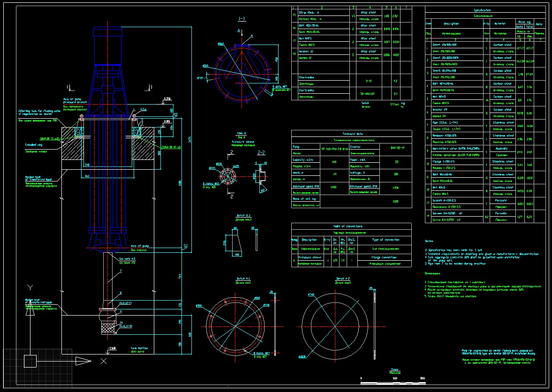Image resolution: width=552 pixels, height=392 pixels.
Task: Select the "Head, m" label
Action: coord(298,173)
